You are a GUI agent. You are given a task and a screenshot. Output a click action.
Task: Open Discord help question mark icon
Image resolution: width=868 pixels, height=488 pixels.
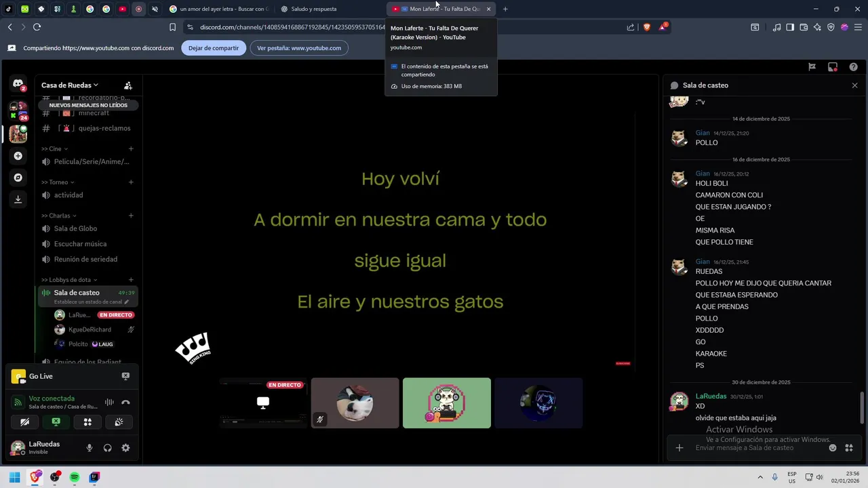click(x=854, y=66)
